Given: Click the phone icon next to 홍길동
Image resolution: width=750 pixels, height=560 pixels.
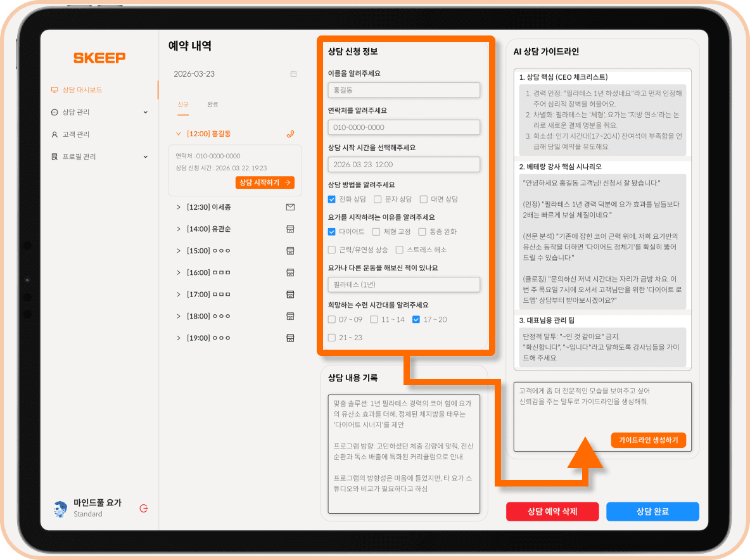Looking at the screenshot, I should [x=290, y=134].
